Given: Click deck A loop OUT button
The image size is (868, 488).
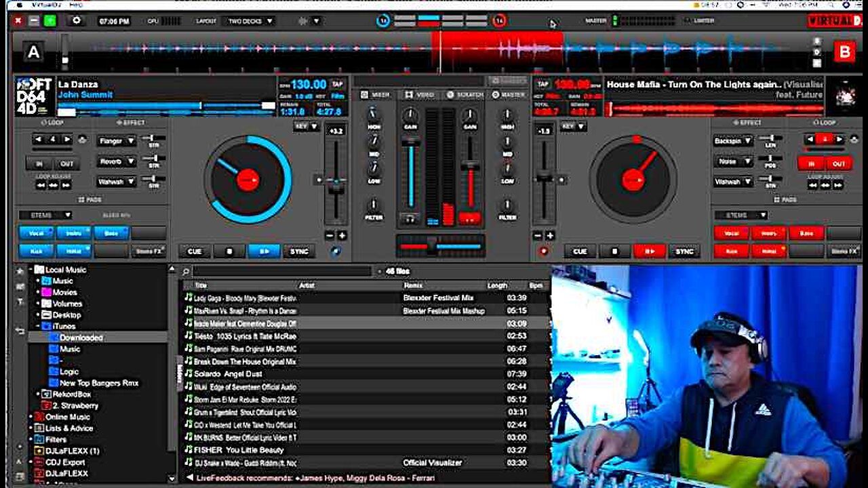Looking at the screenshot, I should [x=67, y=163].
